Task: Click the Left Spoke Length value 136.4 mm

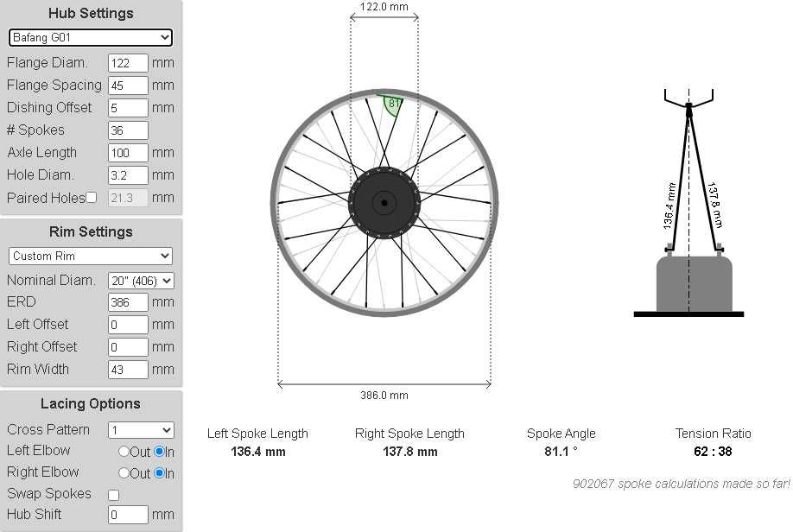Action: (x=258, y=452)
